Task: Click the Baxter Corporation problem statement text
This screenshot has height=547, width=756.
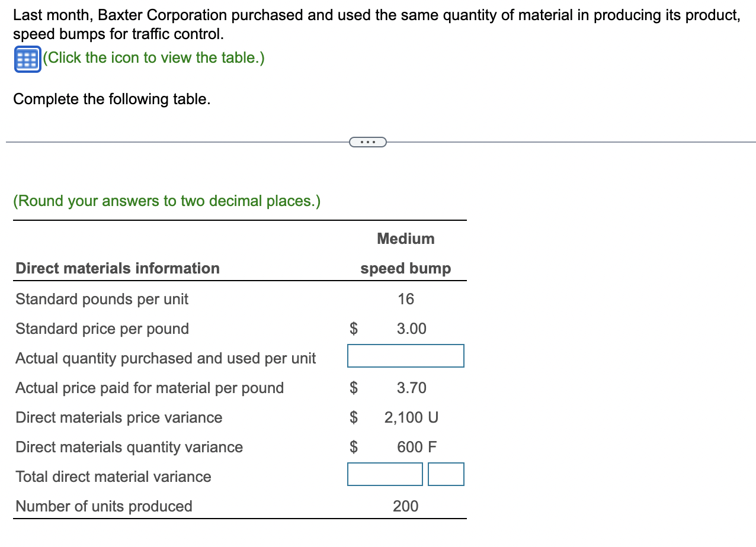Action: pyautogui.click(x=373, y=15)
